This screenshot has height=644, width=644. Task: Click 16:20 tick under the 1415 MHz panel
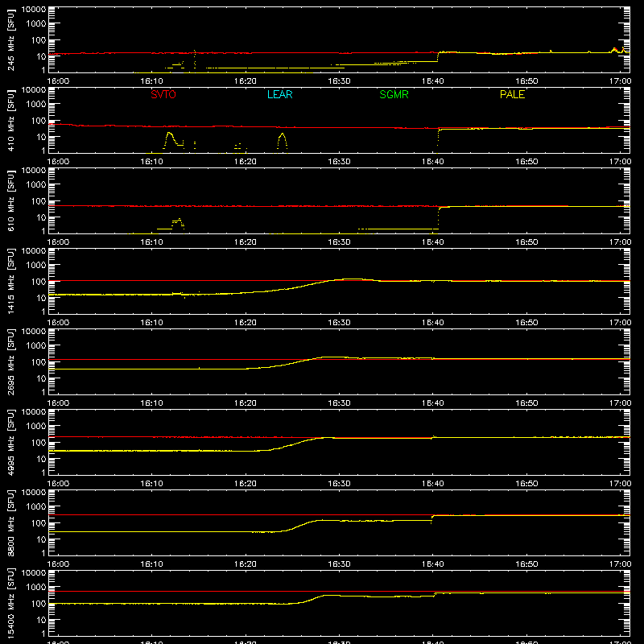click(246, 323)
